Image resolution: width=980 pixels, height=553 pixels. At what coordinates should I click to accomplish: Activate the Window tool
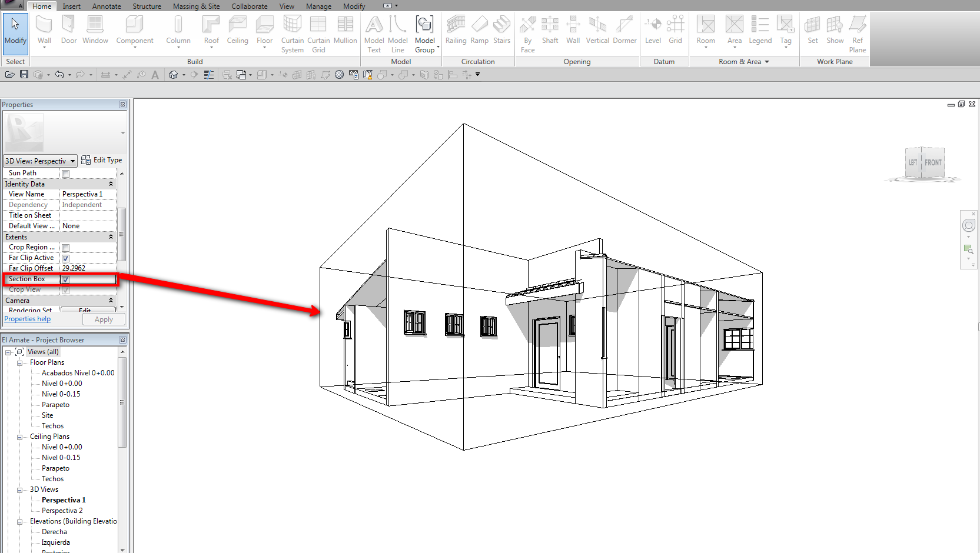pos(95,30)
